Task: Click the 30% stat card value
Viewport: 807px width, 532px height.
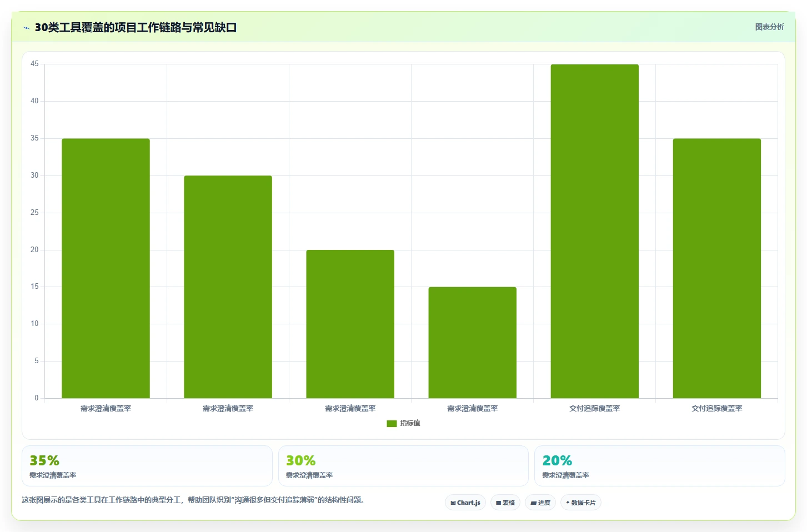Action: coord(300,460)
